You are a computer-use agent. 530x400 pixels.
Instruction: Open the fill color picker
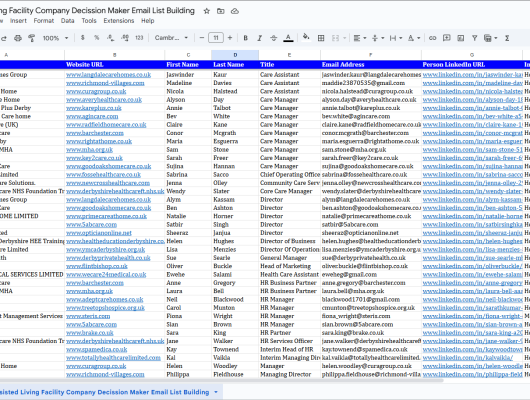coord(306,37)
